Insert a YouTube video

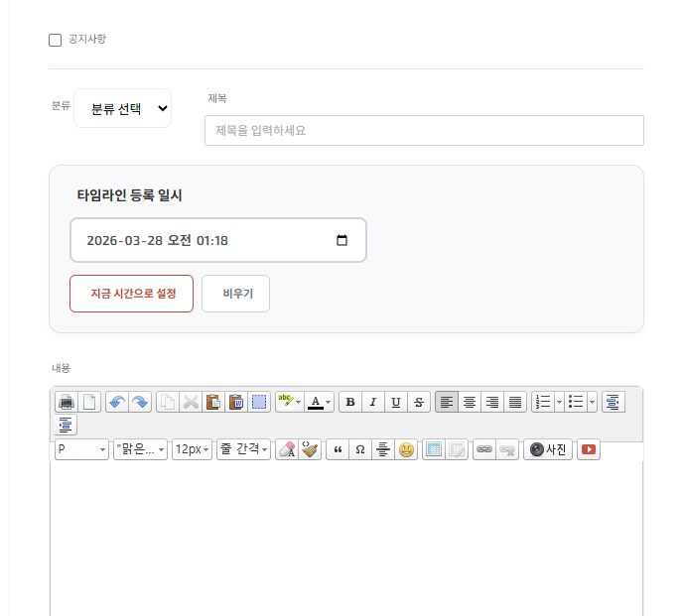pos(589,449)
